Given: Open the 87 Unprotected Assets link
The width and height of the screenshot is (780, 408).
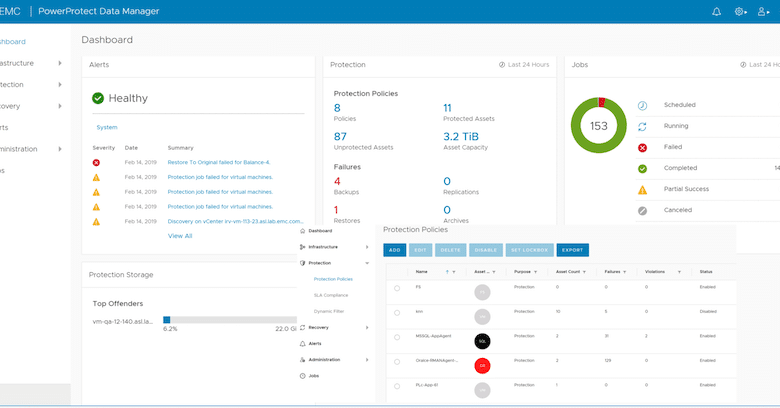Looking at the screenshot, I should point(340,137).
